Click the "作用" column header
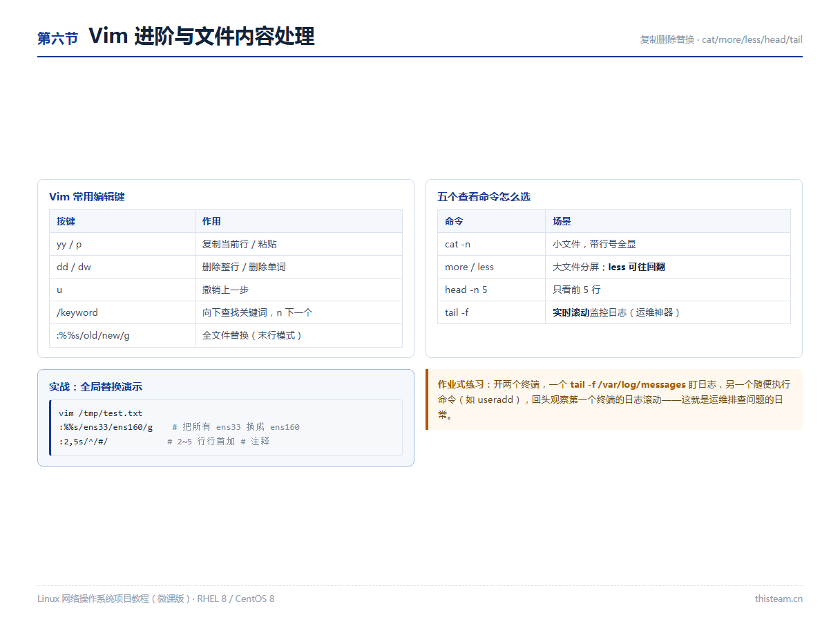 pos(298,221)
